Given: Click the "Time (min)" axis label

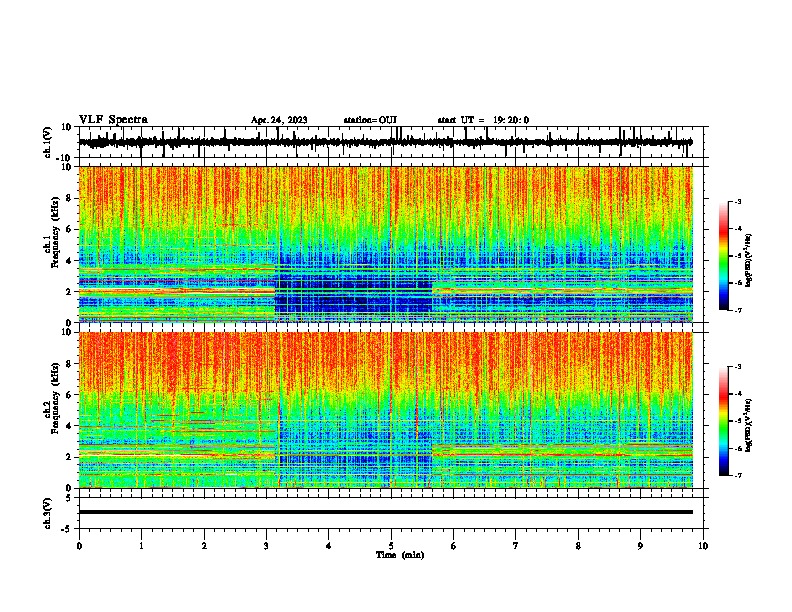Looking at the screenshot, I should pos(400,555).
